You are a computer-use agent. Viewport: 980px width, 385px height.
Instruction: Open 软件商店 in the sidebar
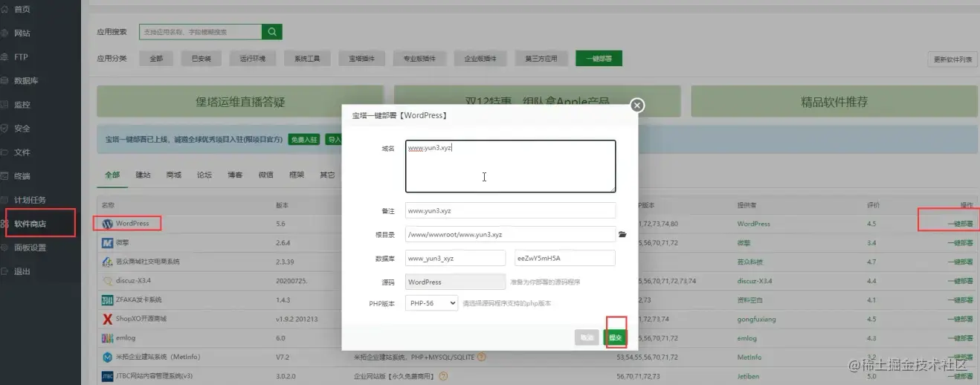[30, 224]
